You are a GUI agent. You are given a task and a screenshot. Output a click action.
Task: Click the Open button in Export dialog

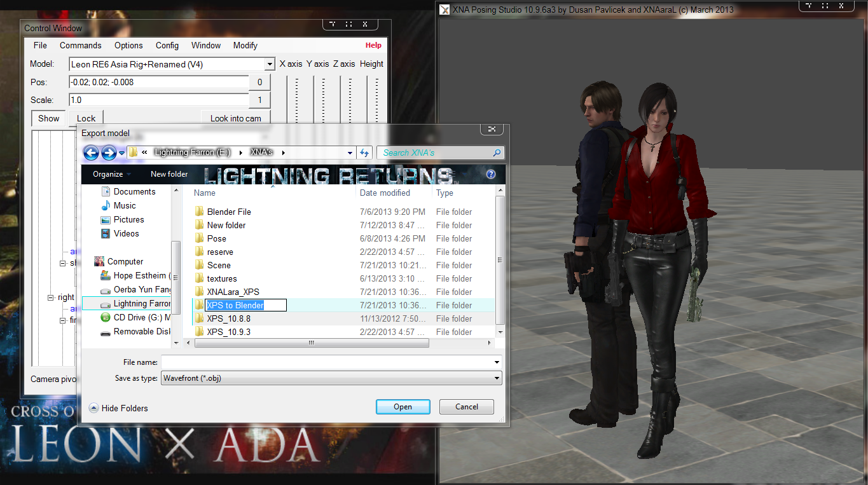403,407
